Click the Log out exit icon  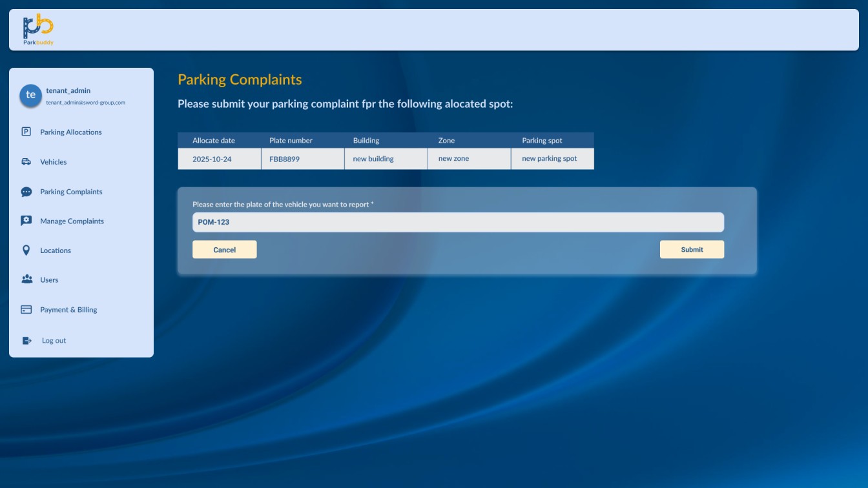[x=26, y=340]
